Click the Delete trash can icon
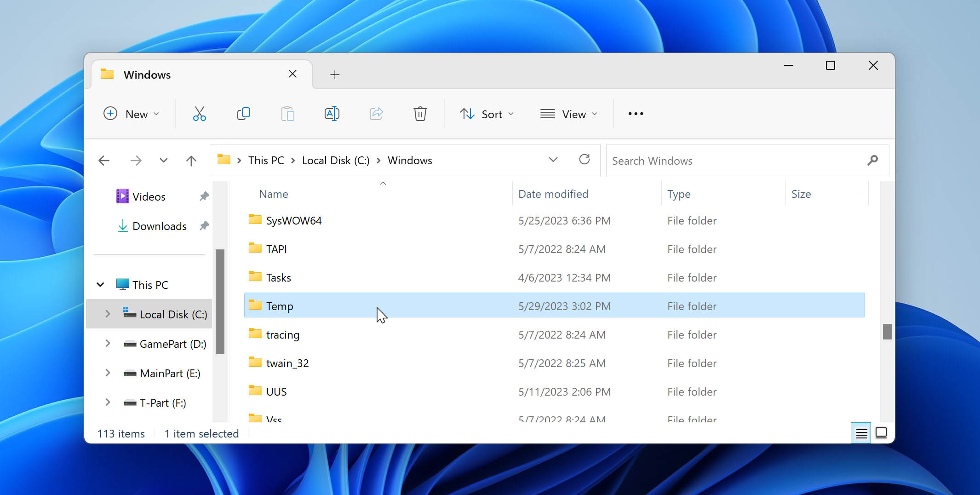This screenshot has width=980, height=495. (x=420, y=114)
